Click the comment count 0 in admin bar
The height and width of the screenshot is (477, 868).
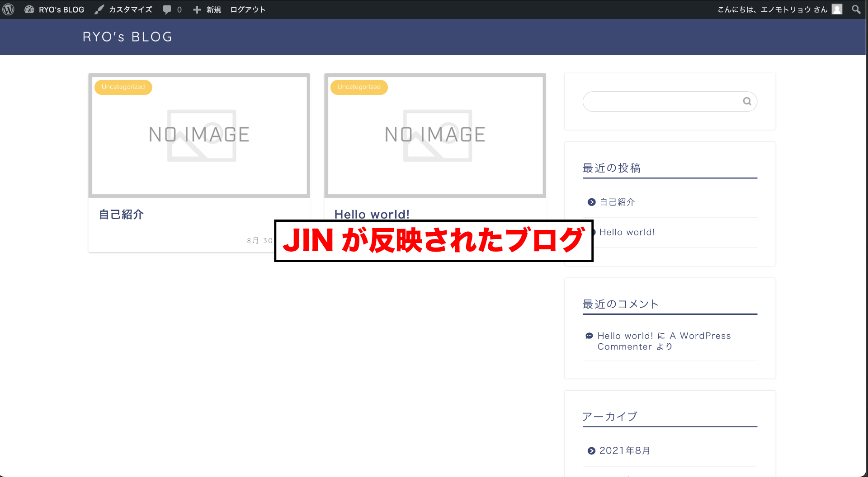[x=179, y=9]
